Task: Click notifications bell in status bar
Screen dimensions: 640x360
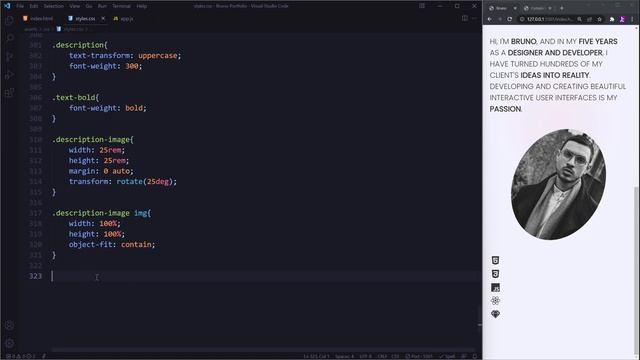Action: click(474, 356)
